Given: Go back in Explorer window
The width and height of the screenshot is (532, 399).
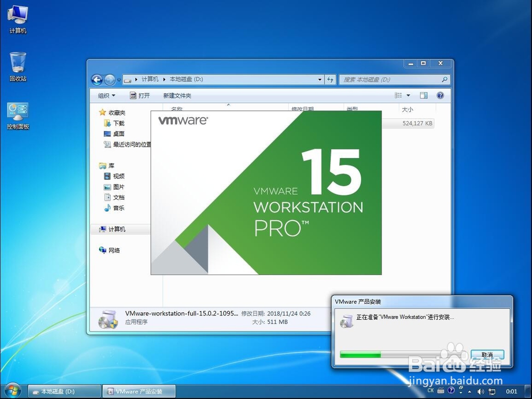Looking at the screenshot, I should coord(97,80).
